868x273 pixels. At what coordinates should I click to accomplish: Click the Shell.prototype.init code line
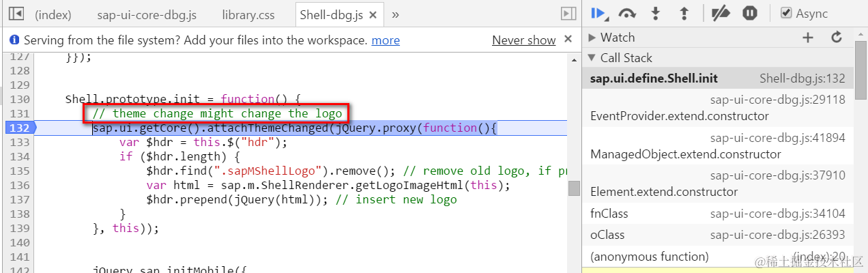pos(182,99)
